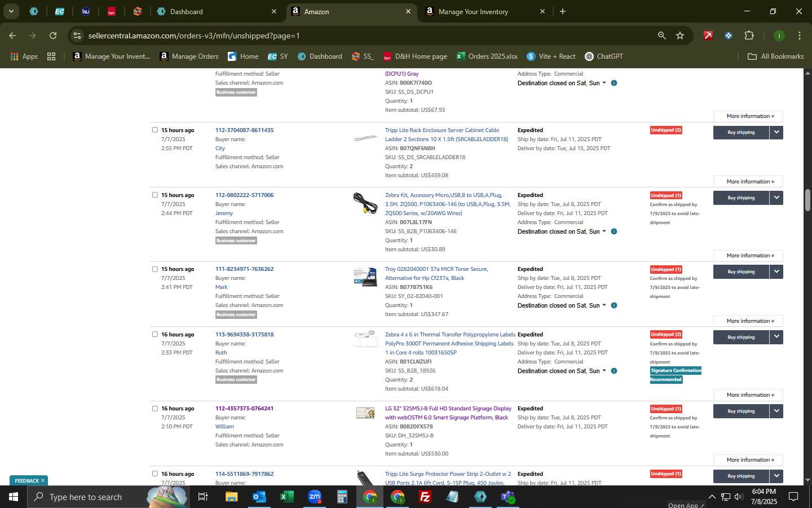The width and height of the screenshot is (812, 508).
Task: Click the address bar URL field
Action: [367, 36]
